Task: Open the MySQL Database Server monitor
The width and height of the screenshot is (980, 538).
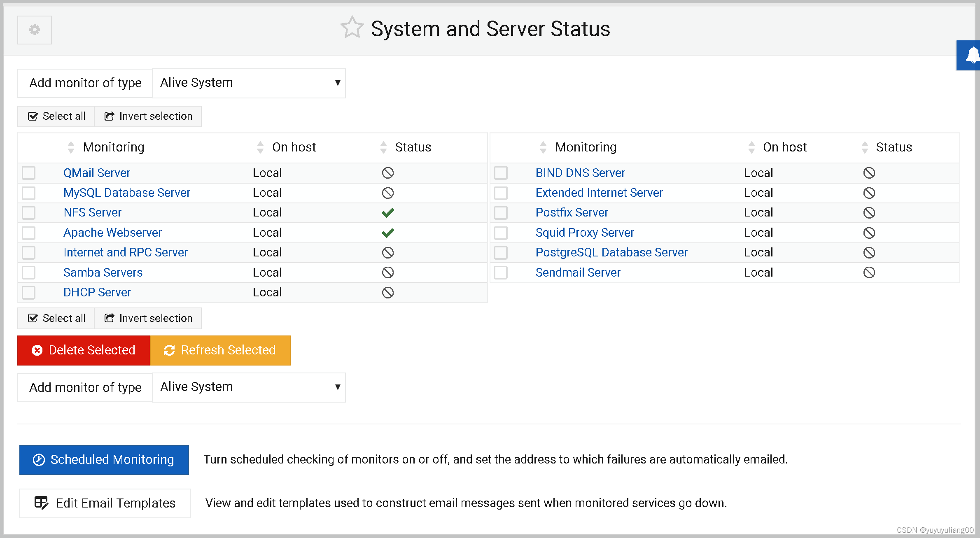Action: click(x=127, y=192)
